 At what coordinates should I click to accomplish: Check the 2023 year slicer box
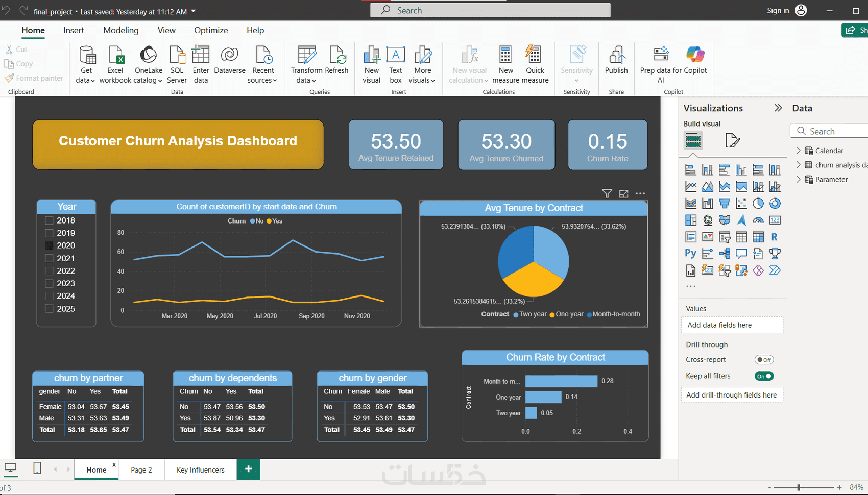pos(49,283)
